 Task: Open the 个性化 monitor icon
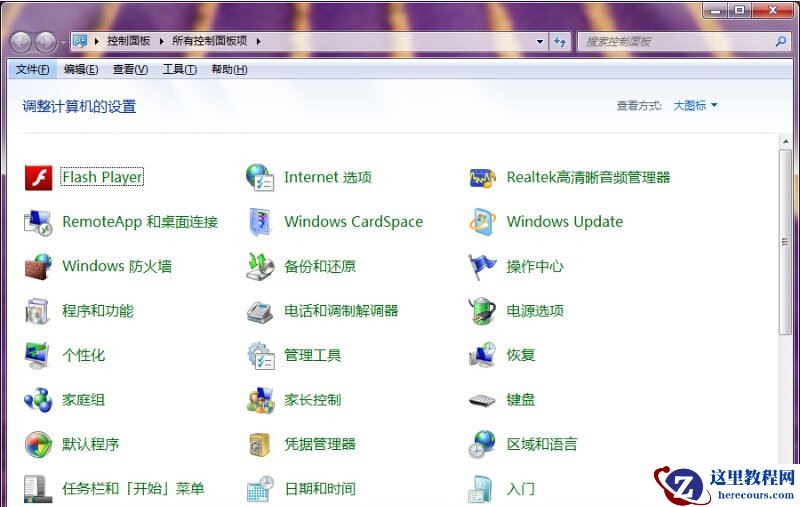(x=37, y=356)
